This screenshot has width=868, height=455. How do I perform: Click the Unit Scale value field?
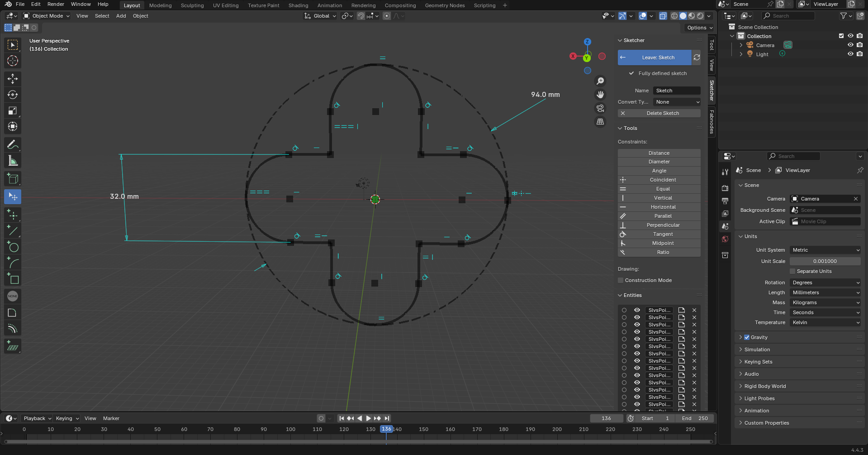[825, 261]
